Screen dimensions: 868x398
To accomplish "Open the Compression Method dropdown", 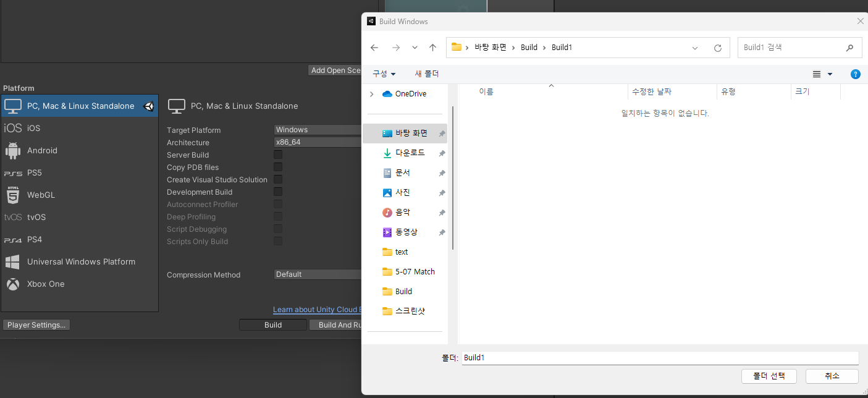I will pos(318,274).
